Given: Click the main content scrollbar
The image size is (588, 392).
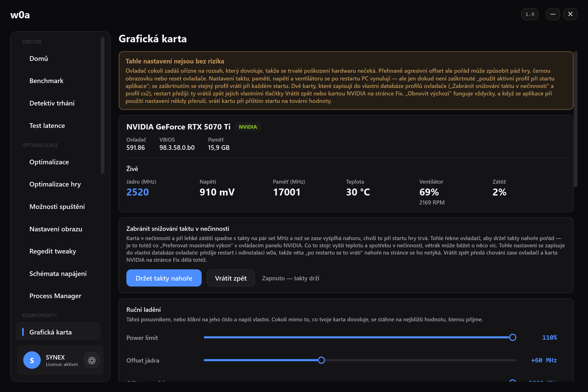Looking at the screenshot, I should (x=575, y=119).
